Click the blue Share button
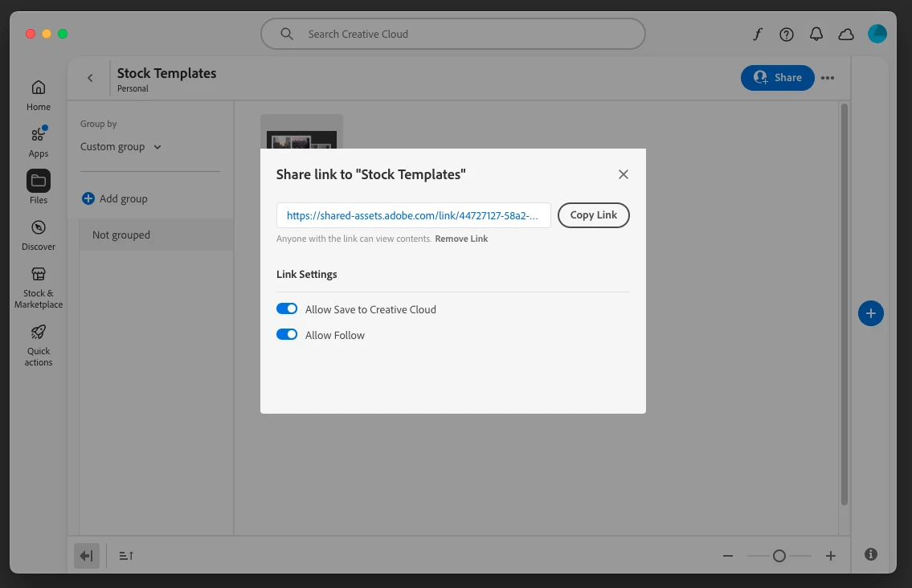This screenshot has height=588, width=912. coord(777,78)
